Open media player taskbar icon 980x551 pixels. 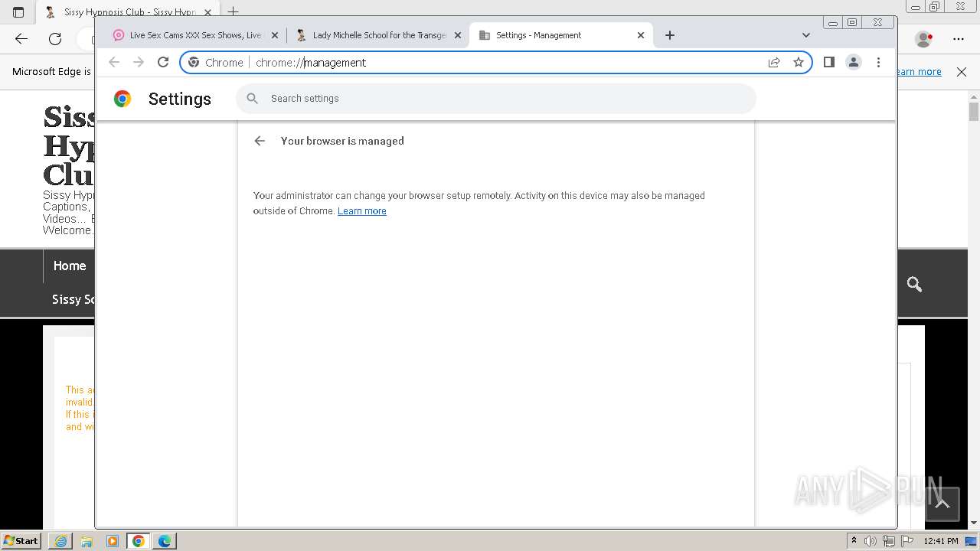(x=113, y=541)
